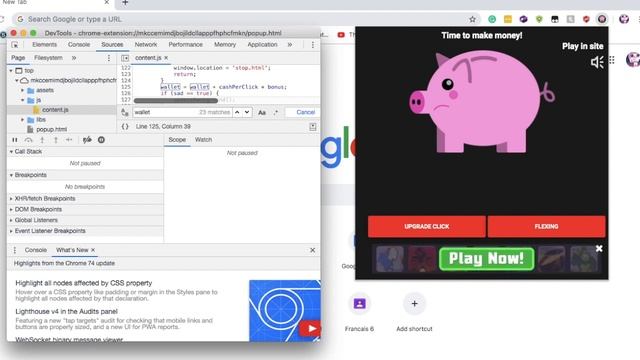640x360 pixels.
Task: Cancel the wallet search
Action: tap(305, 112)
